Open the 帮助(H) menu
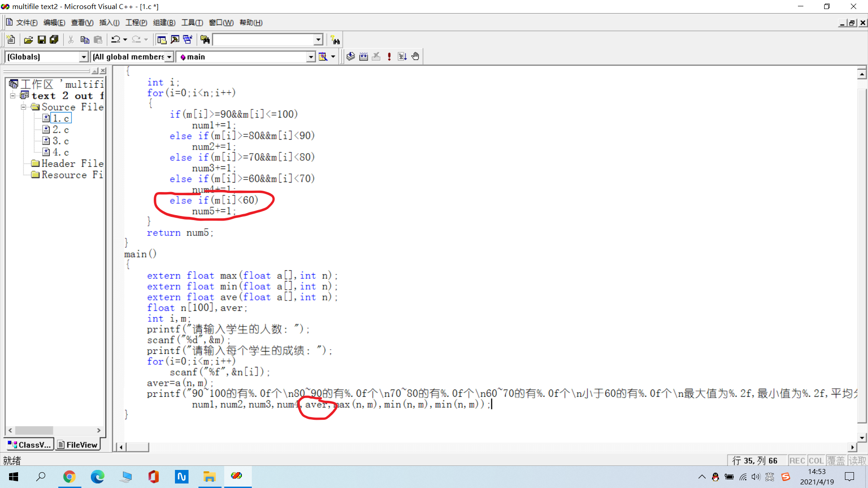Viewport: 868px width, 488px height. point(251,23)
